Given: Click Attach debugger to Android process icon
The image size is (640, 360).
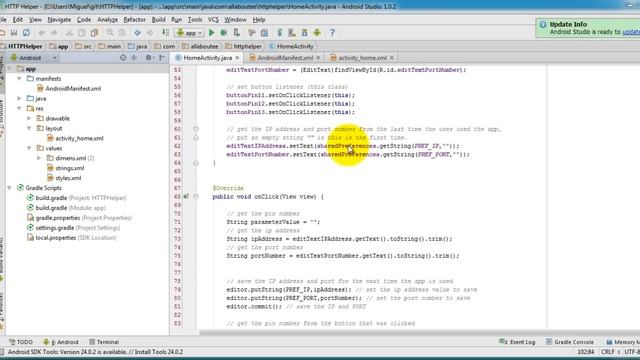Looking at the screenshot, I should (236, 33).
